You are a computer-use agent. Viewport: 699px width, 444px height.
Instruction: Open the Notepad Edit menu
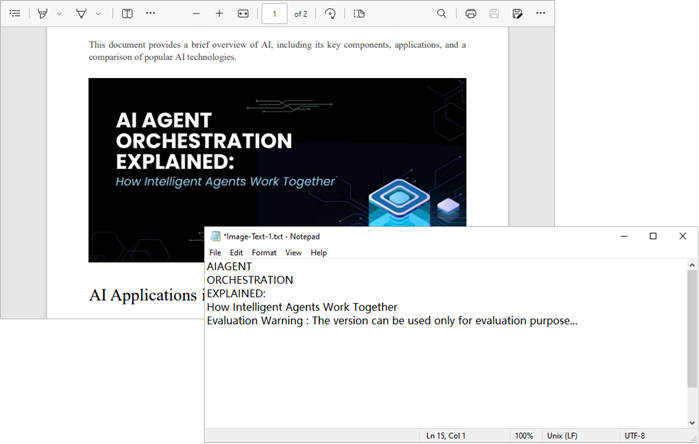(236, 252)
